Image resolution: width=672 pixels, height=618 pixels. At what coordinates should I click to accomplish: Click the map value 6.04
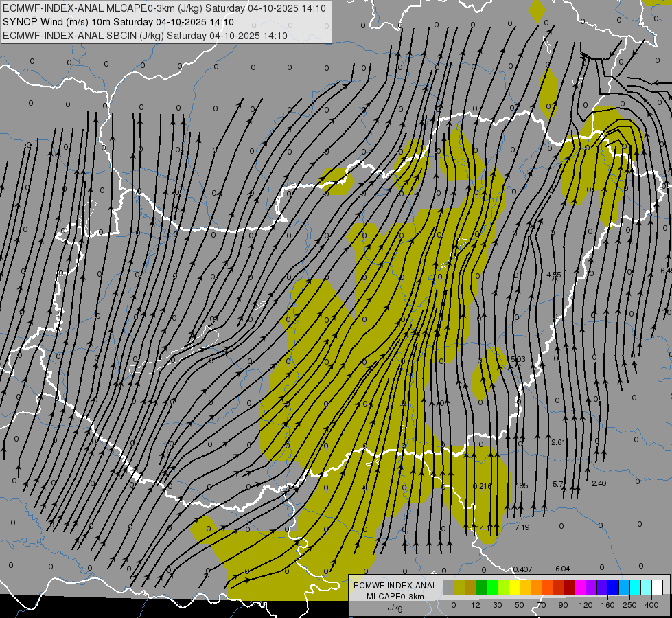click(563, 569)
